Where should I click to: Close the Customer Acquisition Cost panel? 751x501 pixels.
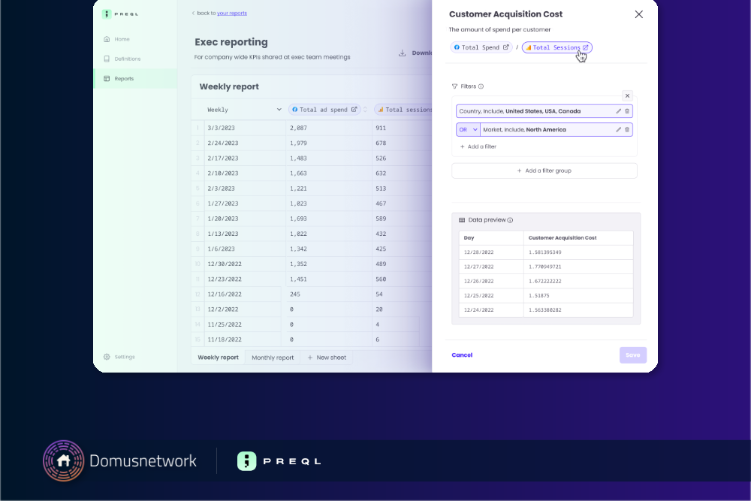[638, 14]
